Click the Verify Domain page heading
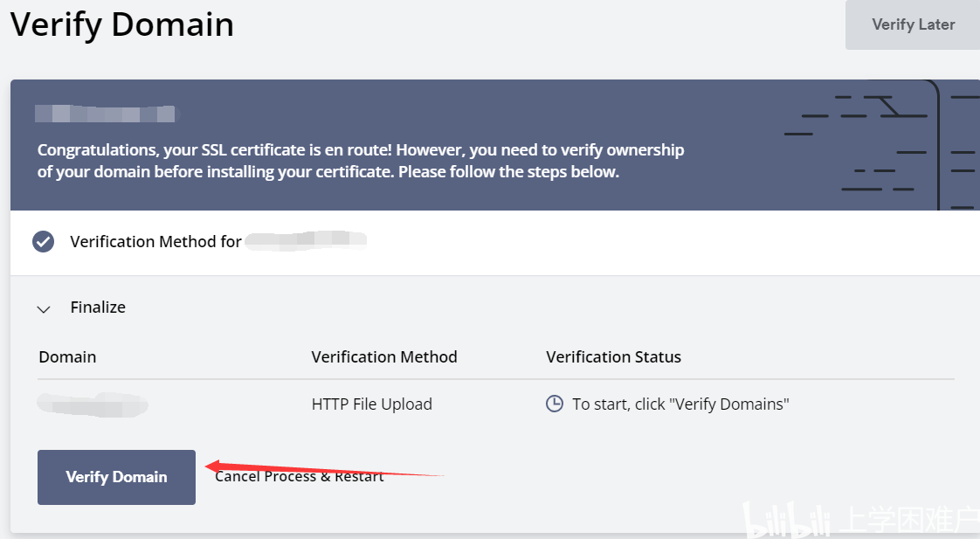Image resolution: width=980 pixels, height=539 pixels. pos(122,25)
